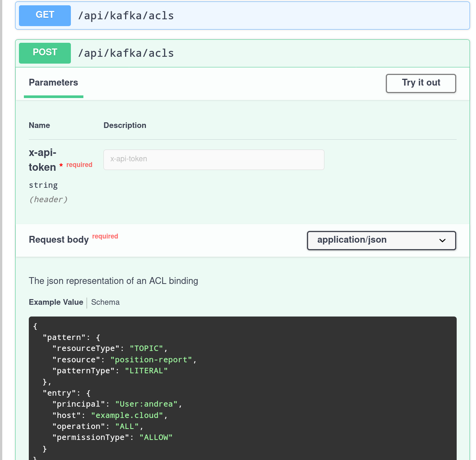Viewport: 476px width, 460px height.
Task: Click the Description column header
Action: tap(125, 125)
